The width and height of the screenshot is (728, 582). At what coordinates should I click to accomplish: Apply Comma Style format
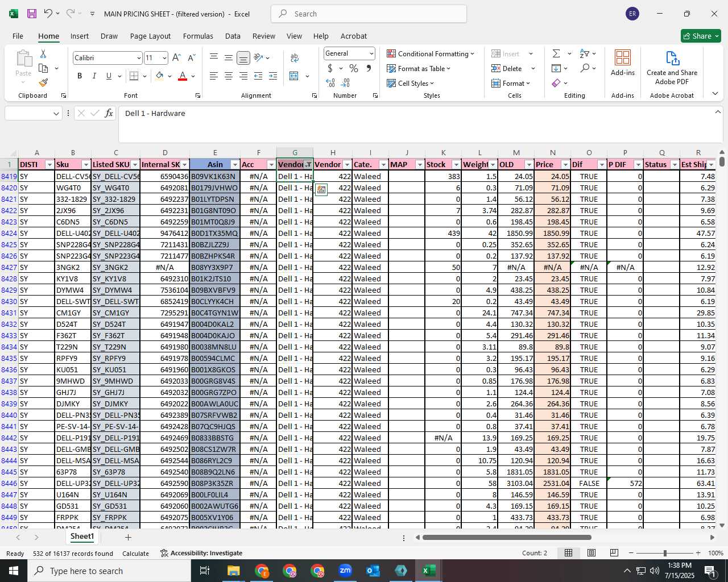click(369, 68)
